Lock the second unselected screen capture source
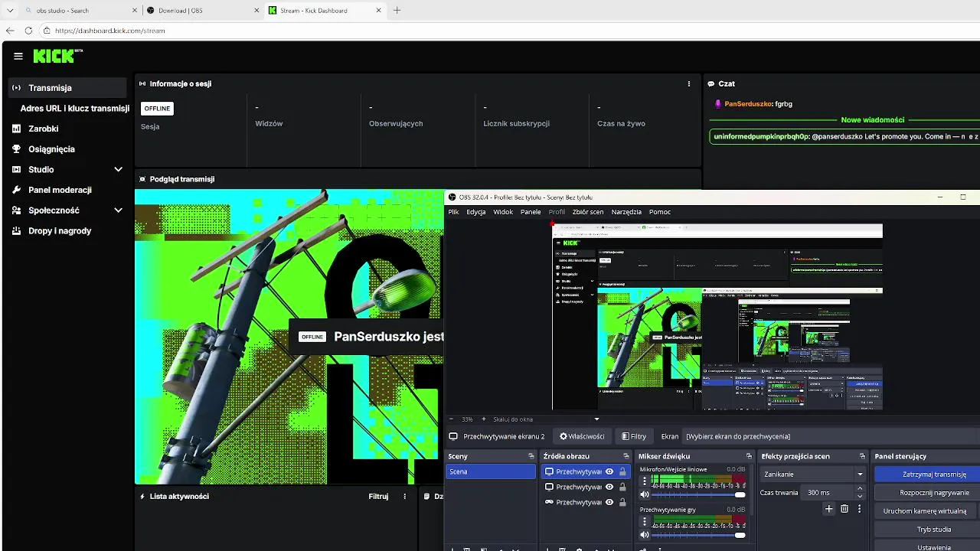This screenshot has width=980, height=551. point(622,487)
